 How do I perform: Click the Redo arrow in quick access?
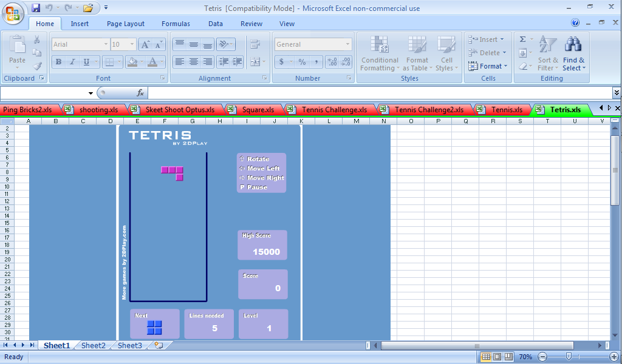pyautogui.click(x=68, y=7)
